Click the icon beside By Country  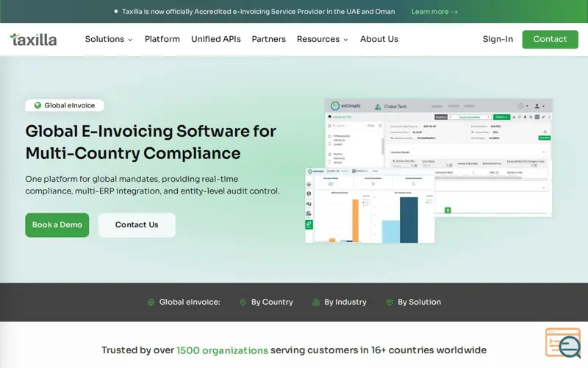click(x=243, y=302)
